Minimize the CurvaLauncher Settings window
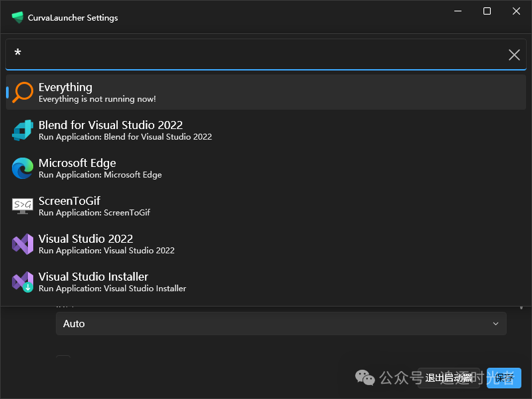The height and width of the screenshot is (399, 532). 458,11
